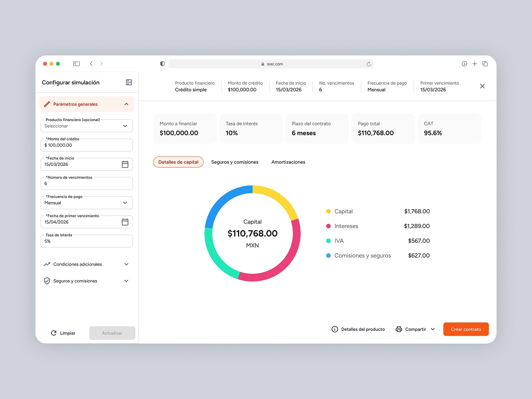The height and width of the screenshot is (399, 532).
Task: Click the Actualizar button
Action: tap(112, 333)
